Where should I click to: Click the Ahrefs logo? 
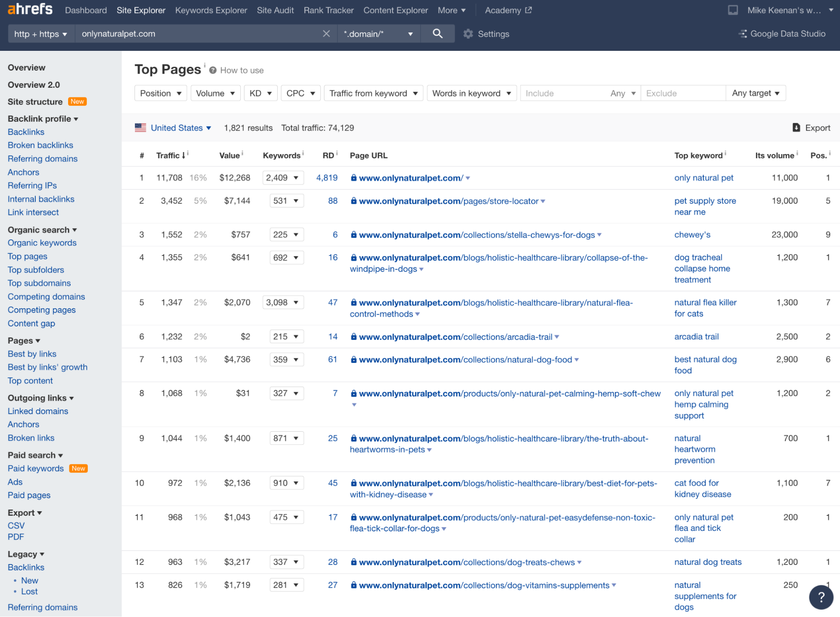coord(30,9)
